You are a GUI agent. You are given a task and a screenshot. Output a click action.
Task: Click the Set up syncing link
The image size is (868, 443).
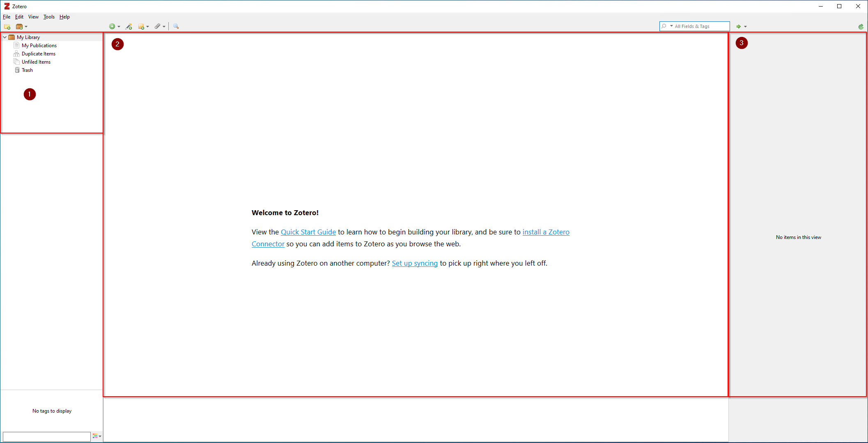415,263
